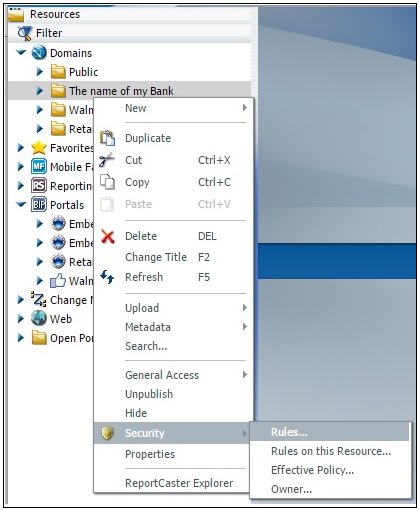Click the Change Management icon
The width and height of the screenshot is (419, 510).
coord(39,299)
